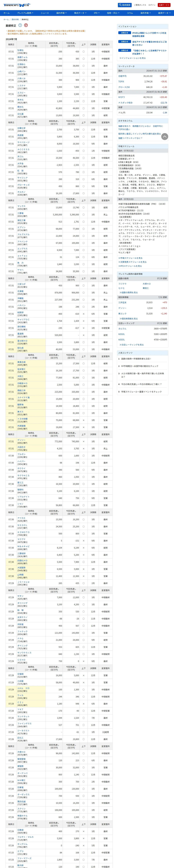This screenshot has height=868, width=174.
Task: Click the gray scroll-to-top arrow button
Action: click(x=165, y=136)
